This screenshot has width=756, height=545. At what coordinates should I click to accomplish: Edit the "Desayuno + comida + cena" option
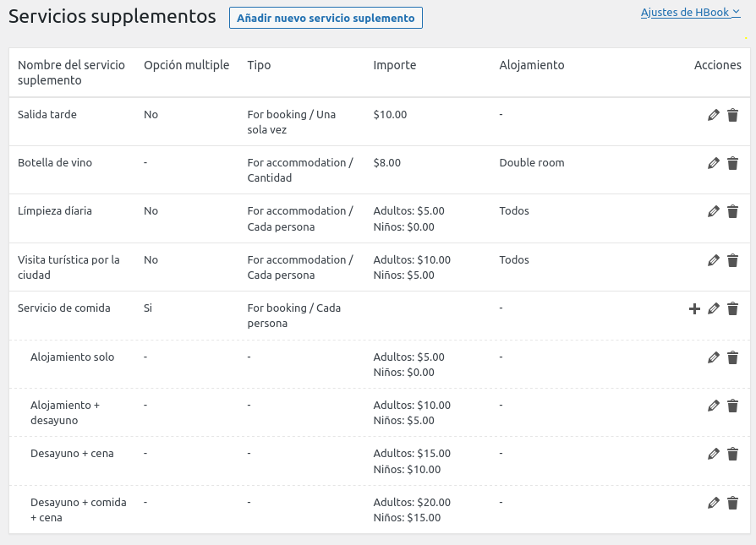click(713, 502)
